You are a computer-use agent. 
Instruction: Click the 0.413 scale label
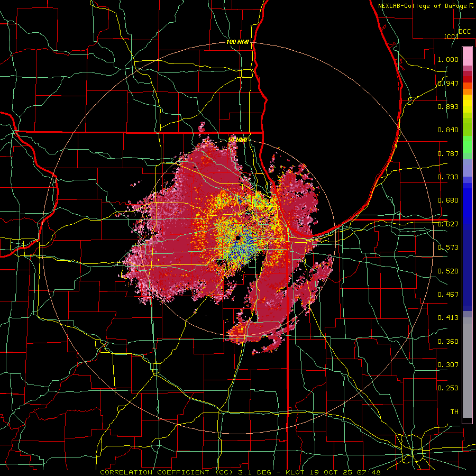click(x=448, y=318)
